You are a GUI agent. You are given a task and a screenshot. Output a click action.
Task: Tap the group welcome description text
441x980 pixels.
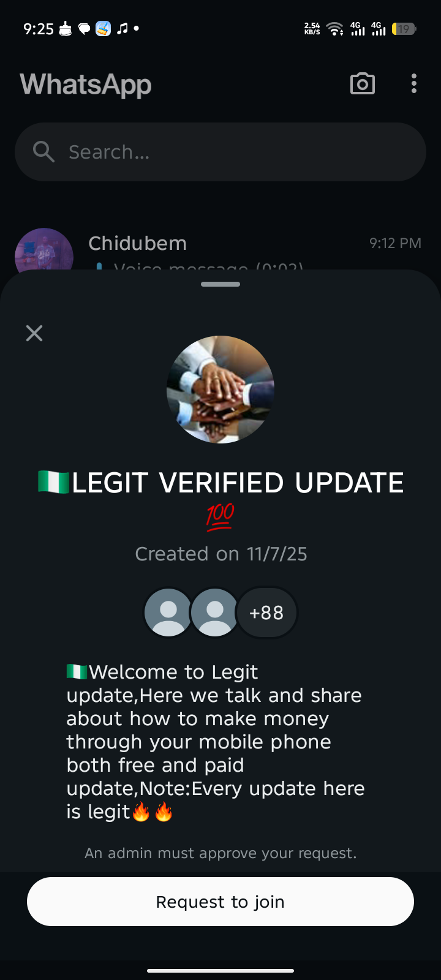[x=214, y=742]
